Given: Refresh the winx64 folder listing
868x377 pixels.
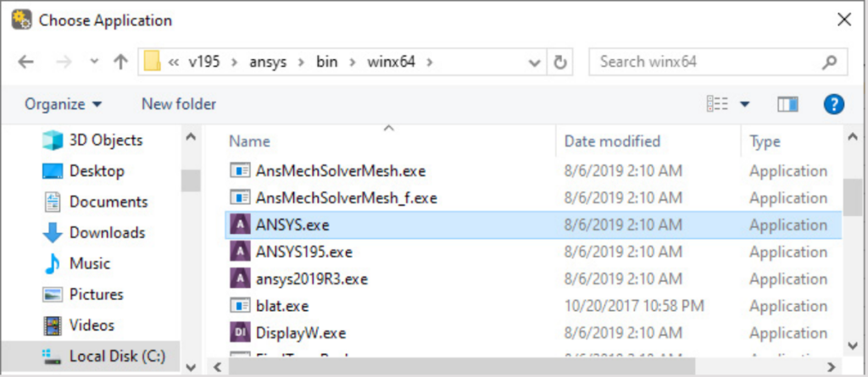Looking at the screenshot, I should point(560,62).
